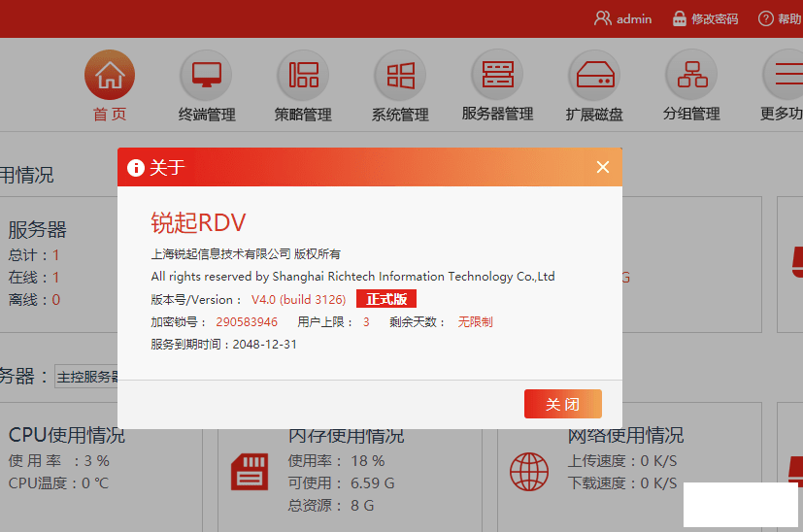This screenshot has height=532, width=803.
Task: Click the help question mark icon
Action: [x=765, y=19]
